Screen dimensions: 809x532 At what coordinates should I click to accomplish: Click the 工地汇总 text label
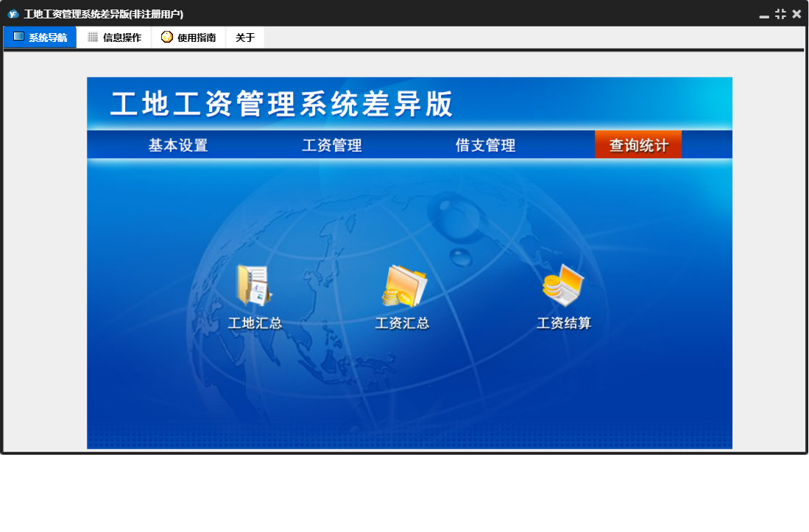point(255,323)
